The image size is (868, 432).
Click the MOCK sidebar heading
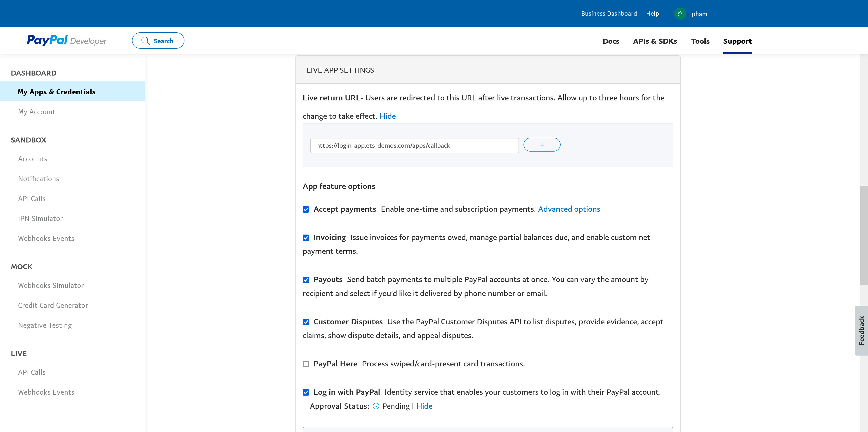click(x=21, y=267)
